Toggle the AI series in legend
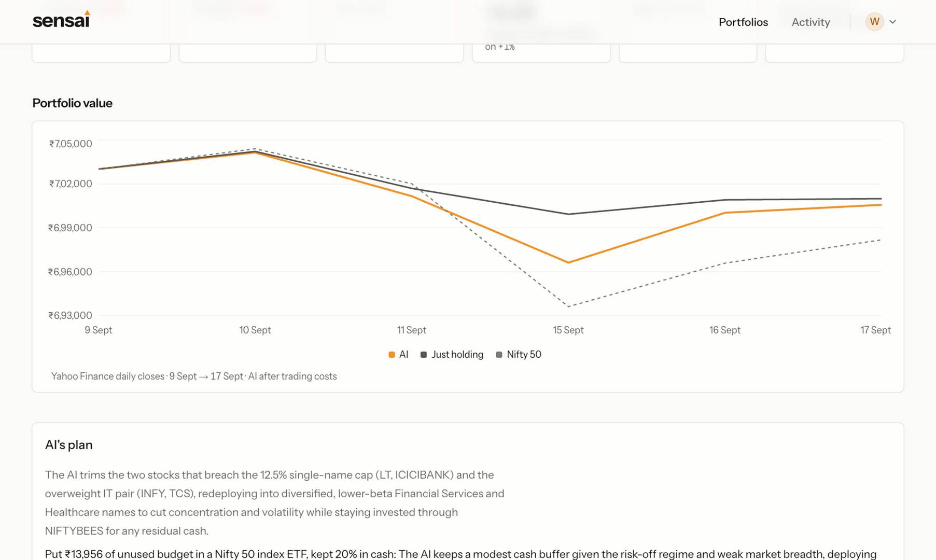The image size is (936, 560). [x=398, y=355]
